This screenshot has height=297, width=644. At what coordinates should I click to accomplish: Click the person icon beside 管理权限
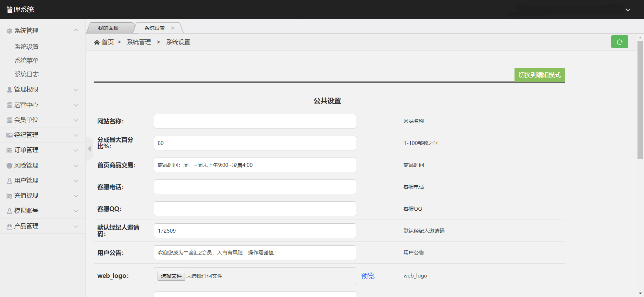pos(9,89)
